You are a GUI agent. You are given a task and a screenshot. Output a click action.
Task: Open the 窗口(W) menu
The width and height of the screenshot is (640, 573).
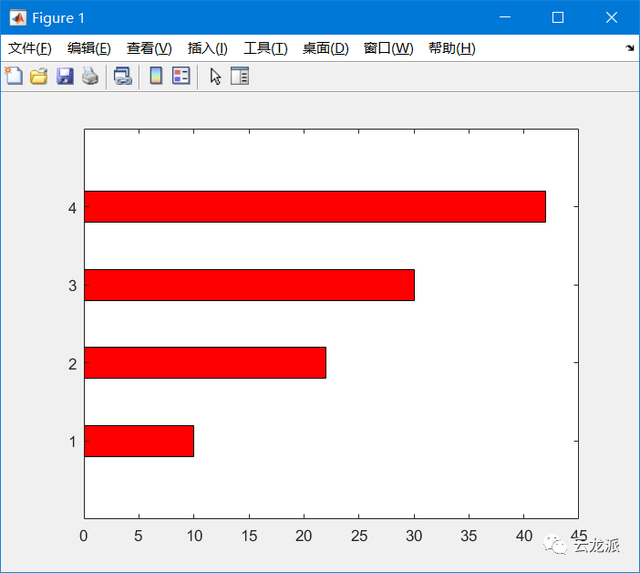388,48
